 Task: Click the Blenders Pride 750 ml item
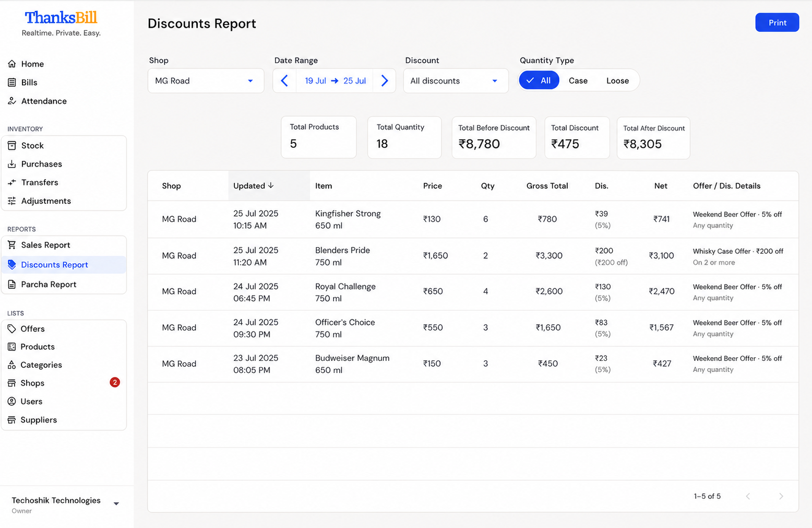click(x=342, y=256)
